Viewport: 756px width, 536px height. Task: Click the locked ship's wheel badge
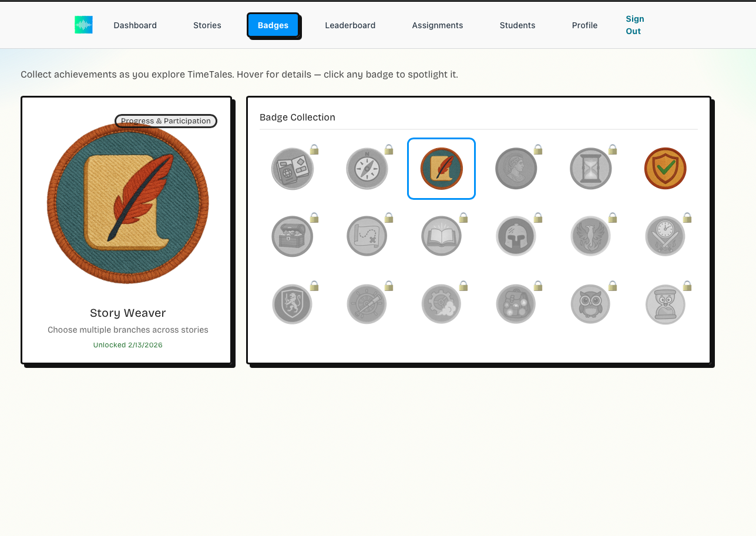click(367, 304)
